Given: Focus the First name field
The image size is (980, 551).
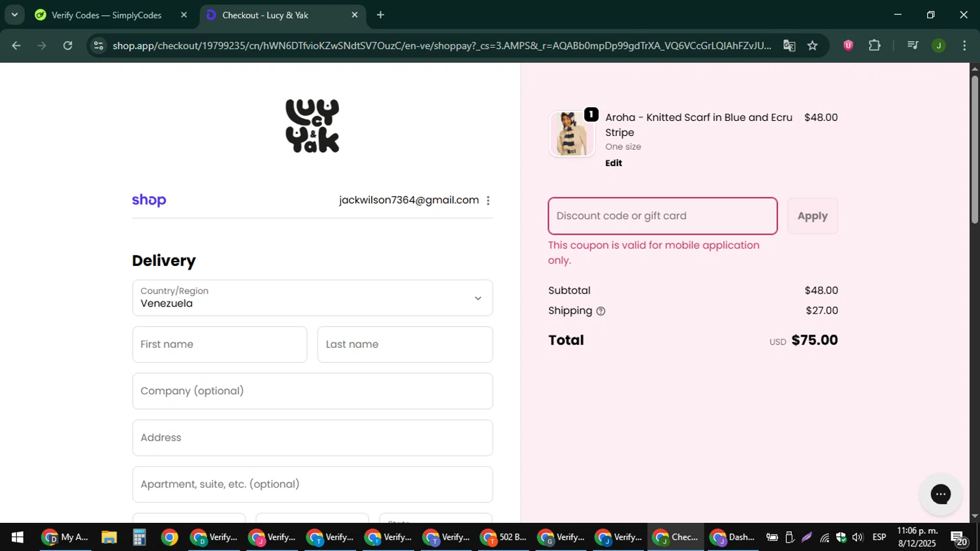Looking at the screenshot, I should click(x=220, y=344).
